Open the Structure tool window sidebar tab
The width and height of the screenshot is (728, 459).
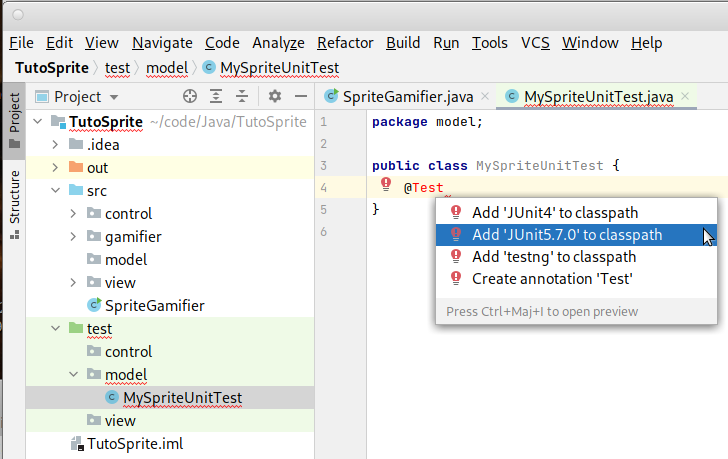point(14,205)
